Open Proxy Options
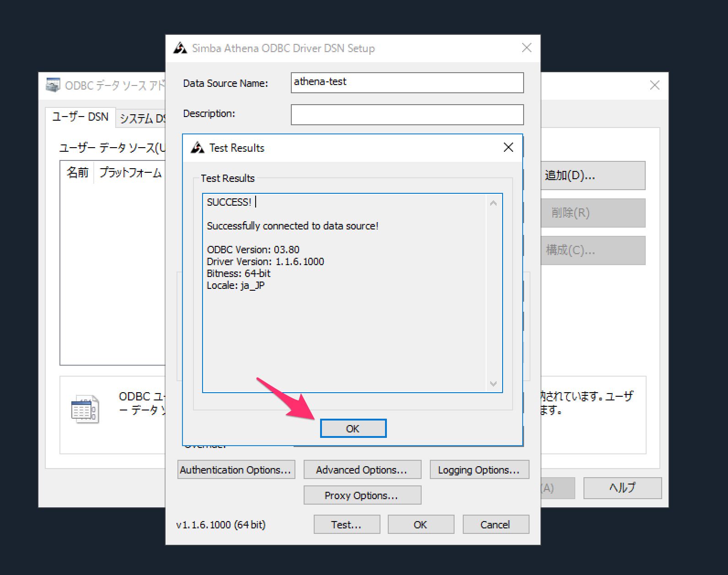The height and width of the screenshot is (575, 728). pyautogui.click(x=362, y=495)
